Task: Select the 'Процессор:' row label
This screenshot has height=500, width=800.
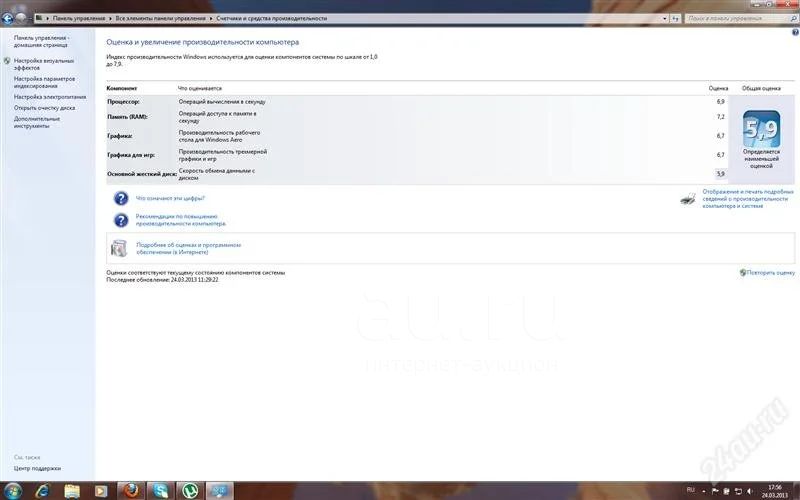Action: (x=123, y=102)
